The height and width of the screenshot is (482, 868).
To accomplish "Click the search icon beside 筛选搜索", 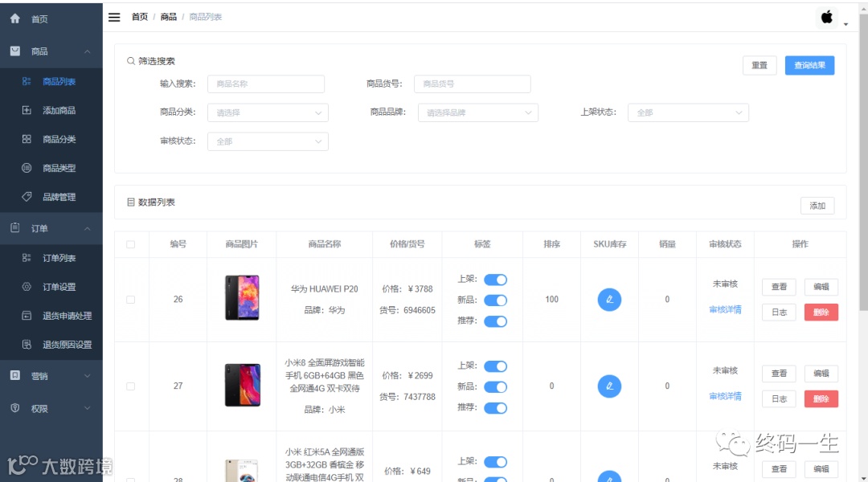I will [131, 61].
